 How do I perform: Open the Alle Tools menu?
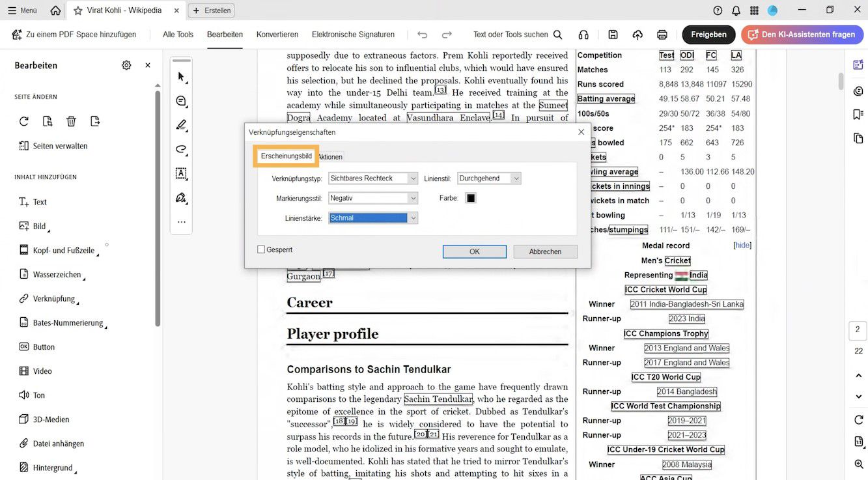click(x=178, y=35)
